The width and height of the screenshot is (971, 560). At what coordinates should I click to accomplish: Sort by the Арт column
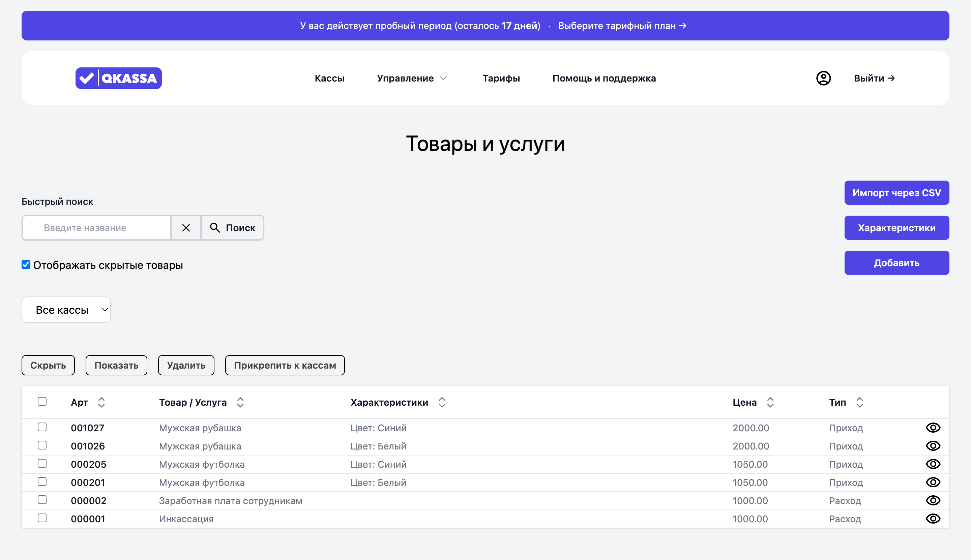[101, 402]
